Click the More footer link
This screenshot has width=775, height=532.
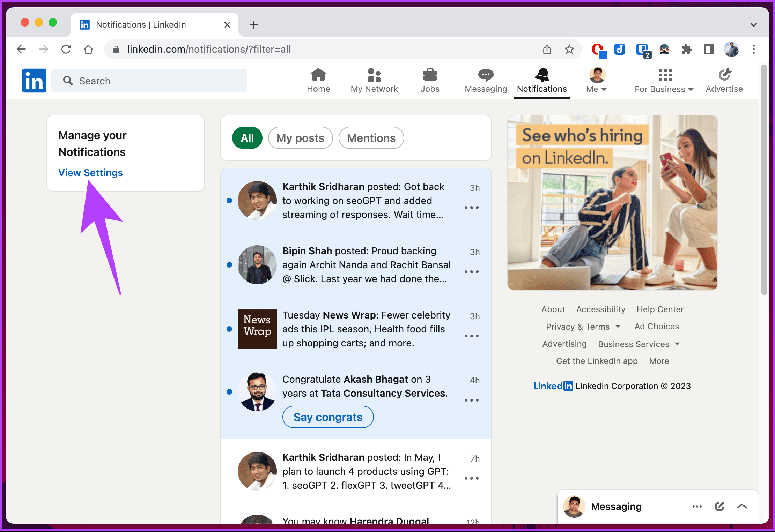[x=659, y=361]
